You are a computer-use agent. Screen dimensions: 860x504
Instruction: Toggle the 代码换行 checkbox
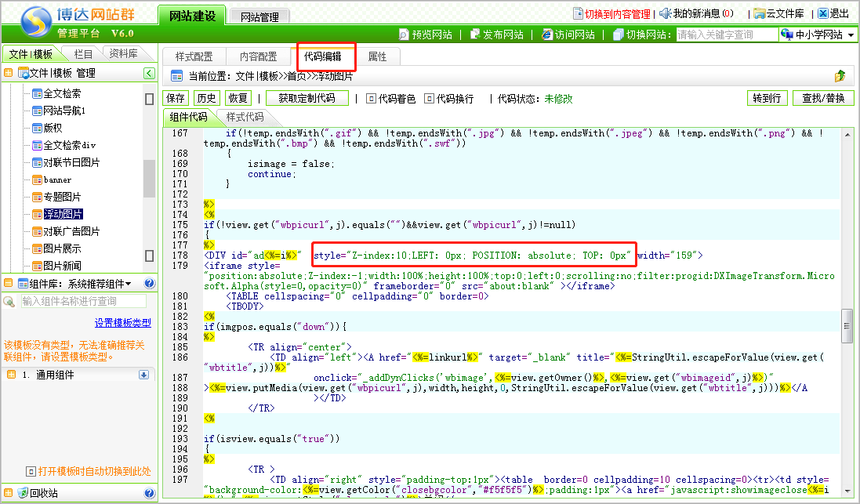(429, 99)
